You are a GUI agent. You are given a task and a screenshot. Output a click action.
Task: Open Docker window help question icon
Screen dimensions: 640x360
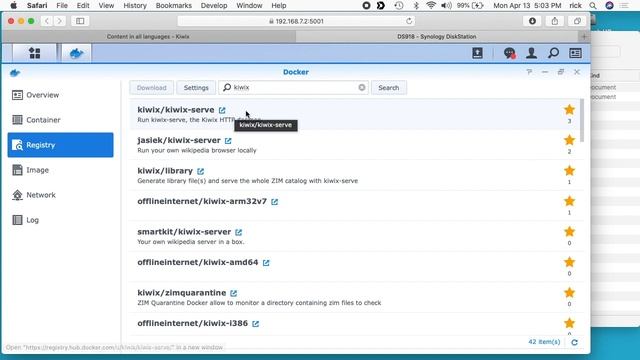(529, 72)
